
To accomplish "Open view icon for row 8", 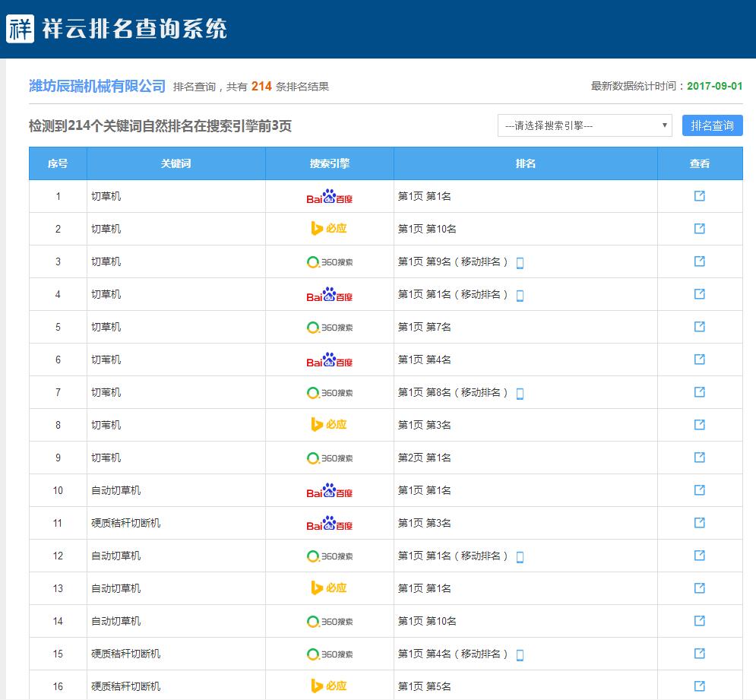I will (x=699, y=425).
